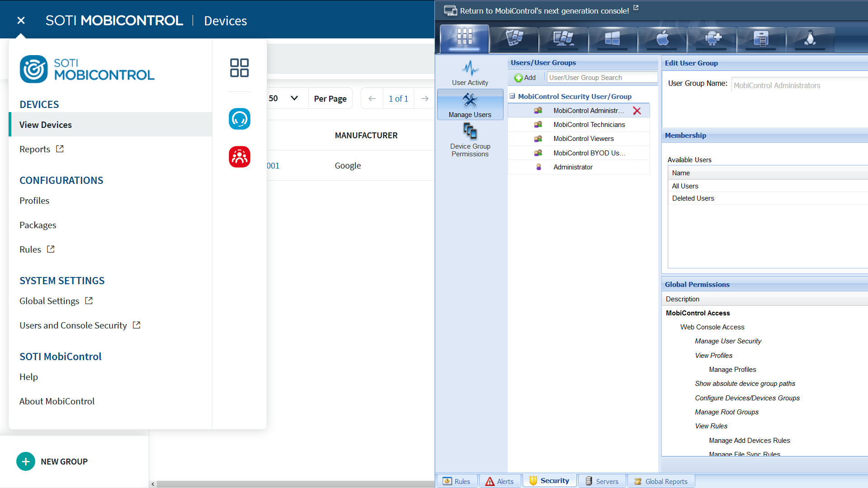This screenshot has height=488, width=868.
Task: Open the Apple platform tab icon
Action: 662,39
